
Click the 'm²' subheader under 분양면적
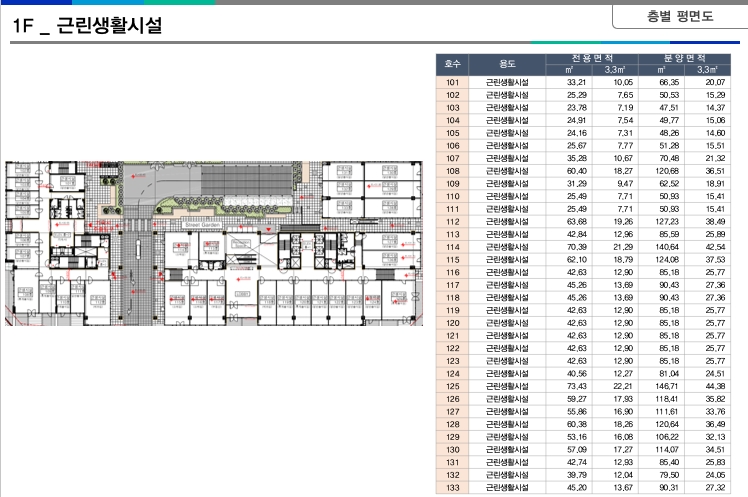pyautogui.click(x=661, y=70)
